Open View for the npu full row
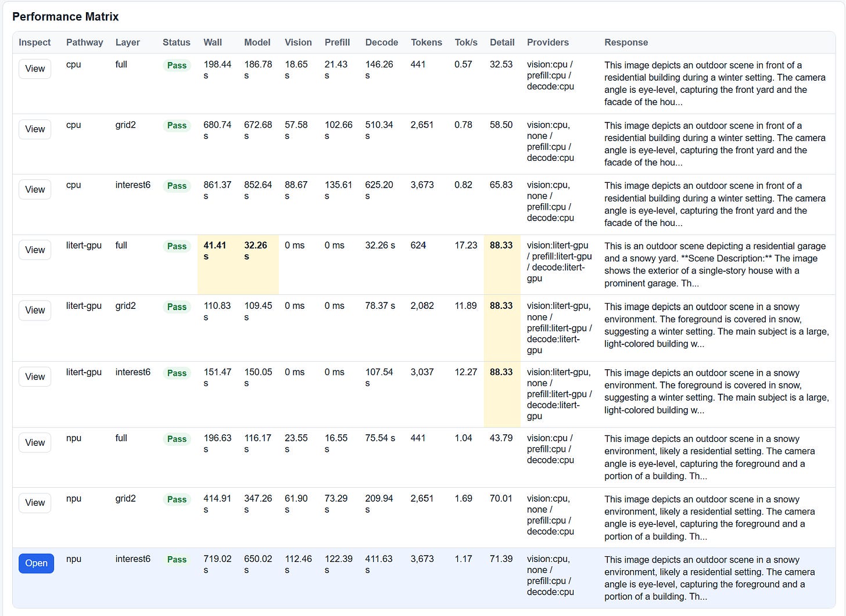Screen dimensions: 846x616 35,442
